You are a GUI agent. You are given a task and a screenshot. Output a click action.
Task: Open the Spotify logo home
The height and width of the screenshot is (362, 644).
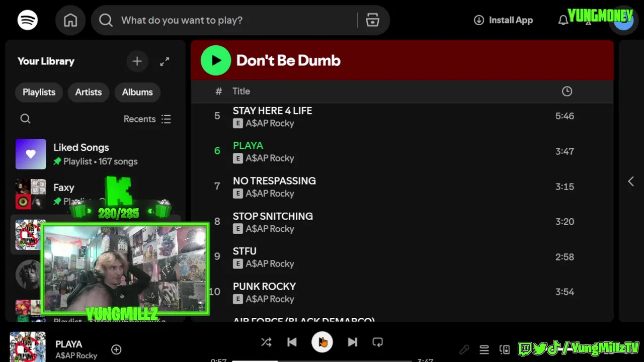28,20
